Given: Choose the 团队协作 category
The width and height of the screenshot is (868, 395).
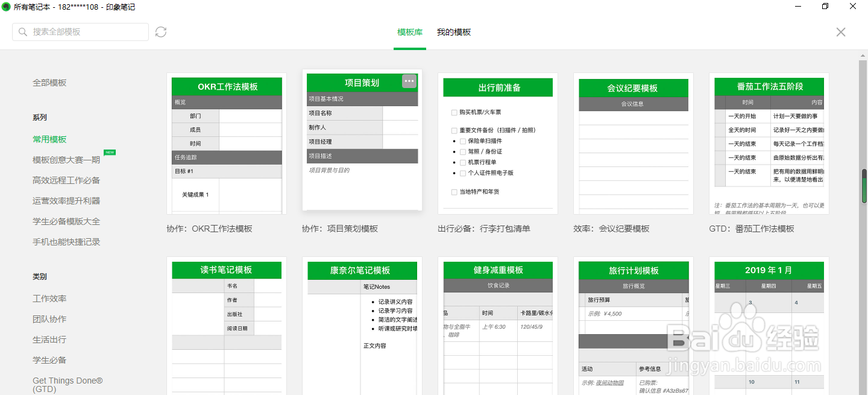Looking at the screenshot, I should pyautogui.click(x=49, y=319).
